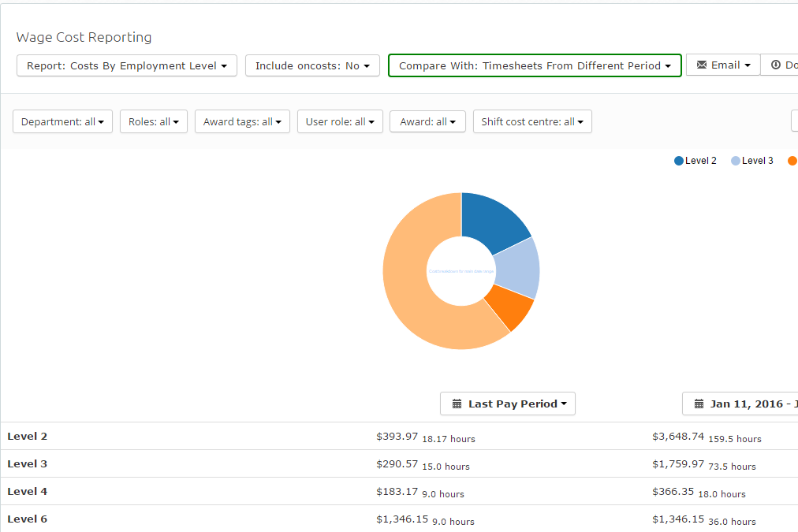Toggle the Level 2 legend dot
The image size is (798, 532).
[678, 161]
